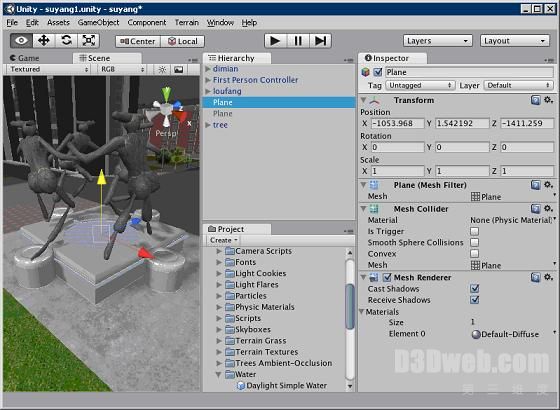Select the Rotate tool

click(x=66, y=40)
